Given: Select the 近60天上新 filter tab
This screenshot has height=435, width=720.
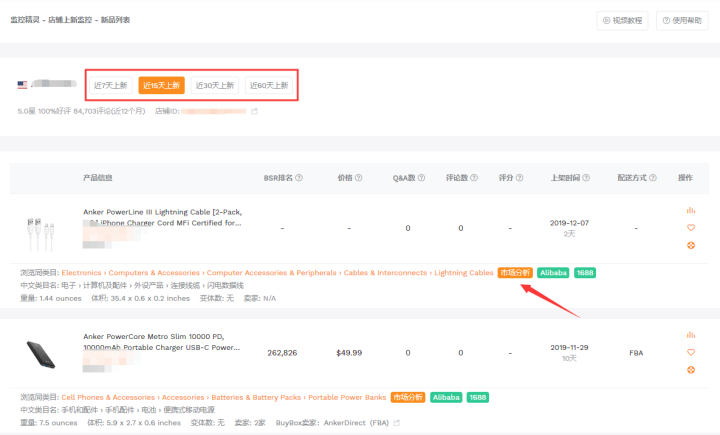Looking at the screenshot, I should tap(269, 85).
